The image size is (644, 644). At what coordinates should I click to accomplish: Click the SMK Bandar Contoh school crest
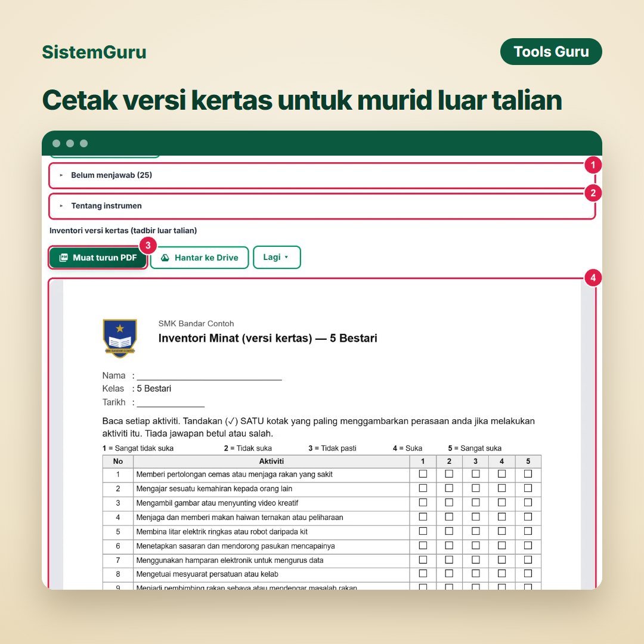pos(119,338)
